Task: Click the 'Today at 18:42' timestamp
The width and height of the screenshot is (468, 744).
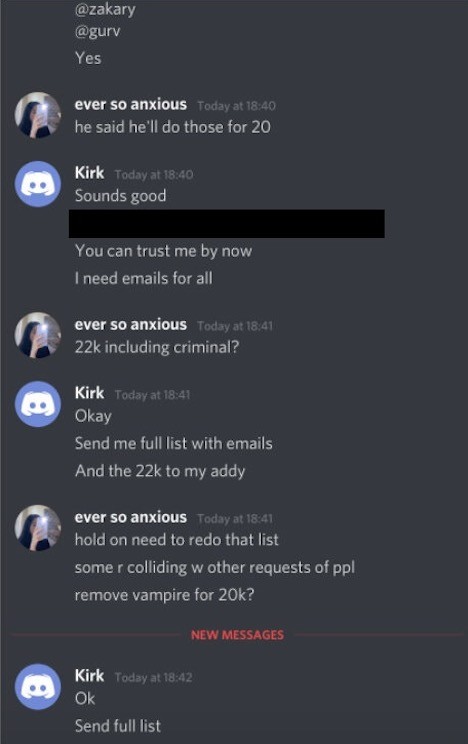Action: (x=153, y=678)
